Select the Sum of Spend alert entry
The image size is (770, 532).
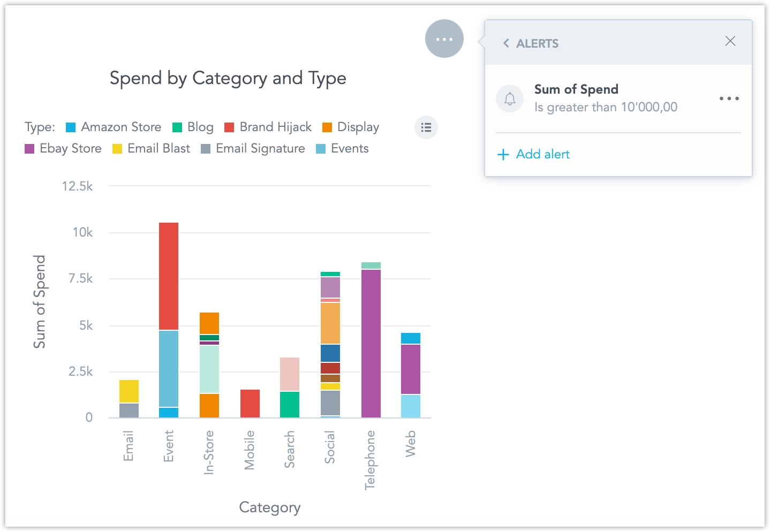tap(618, 98)
